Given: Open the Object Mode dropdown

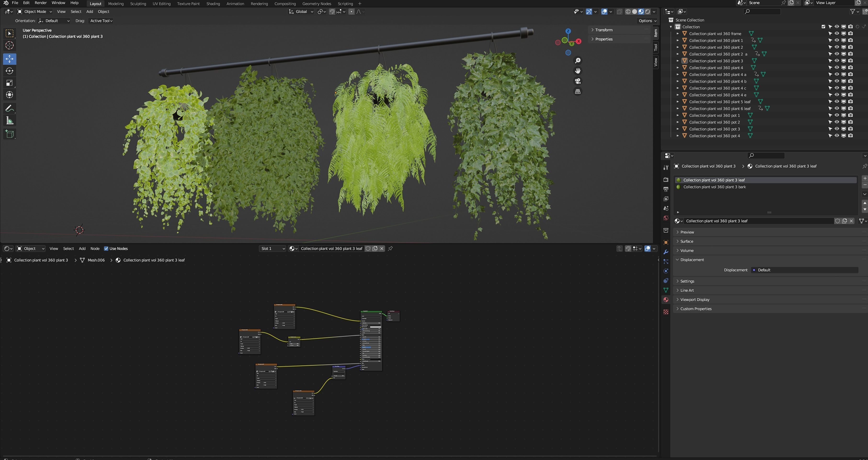Looking at the screenshot, I should [x=35, y=11].
